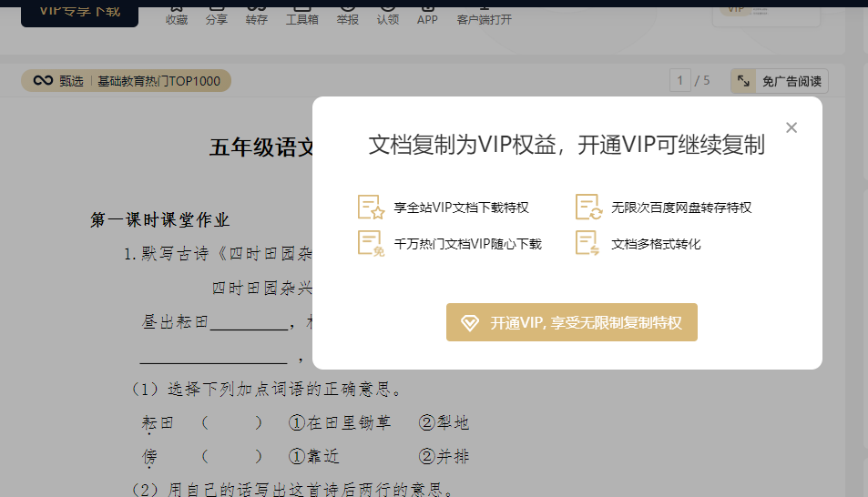Click the 无限次百度网盘转存特权 text
Viewport: 868px width, 497px height.
(681, 208)
